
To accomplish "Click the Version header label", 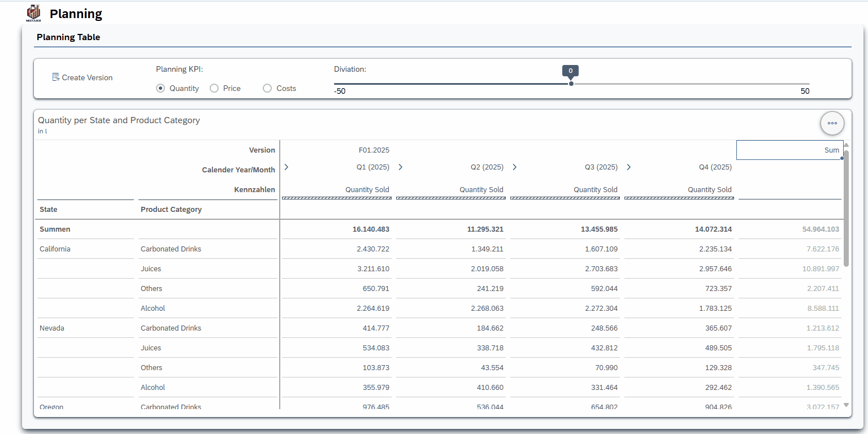I will tap(262, 150).
